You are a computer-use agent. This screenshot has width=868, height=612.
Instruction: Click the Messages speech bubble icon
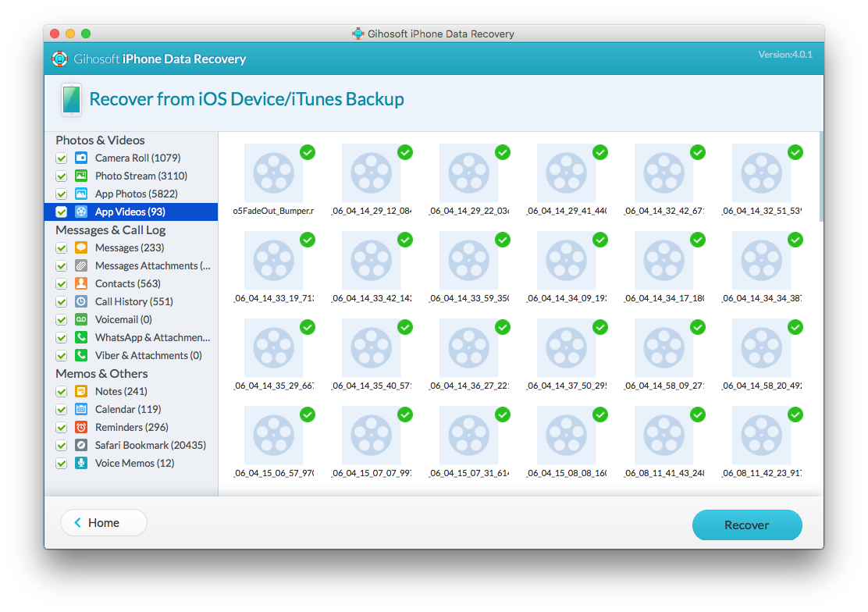click(81, 247)
